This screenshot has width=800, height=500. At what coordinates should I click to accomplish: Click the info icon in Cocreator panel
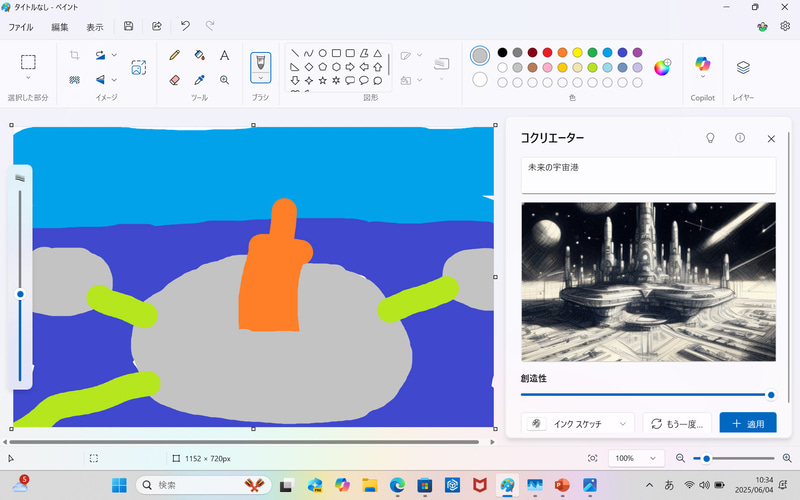tap(740, 138)
